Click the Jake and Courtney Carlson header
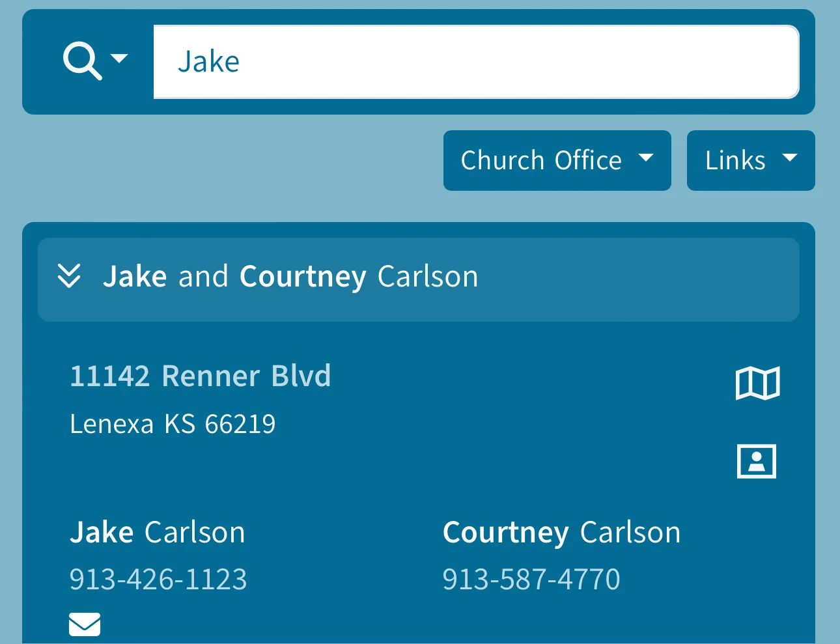This screenshot has height=644, width=840. [290, 277]
